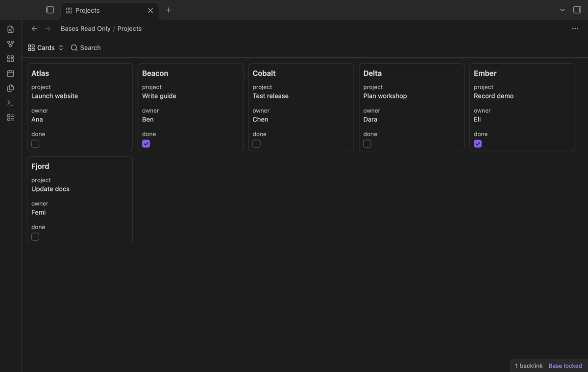Click 'Write guide' project value
This screenshot has height=372, width=588.
159,96
